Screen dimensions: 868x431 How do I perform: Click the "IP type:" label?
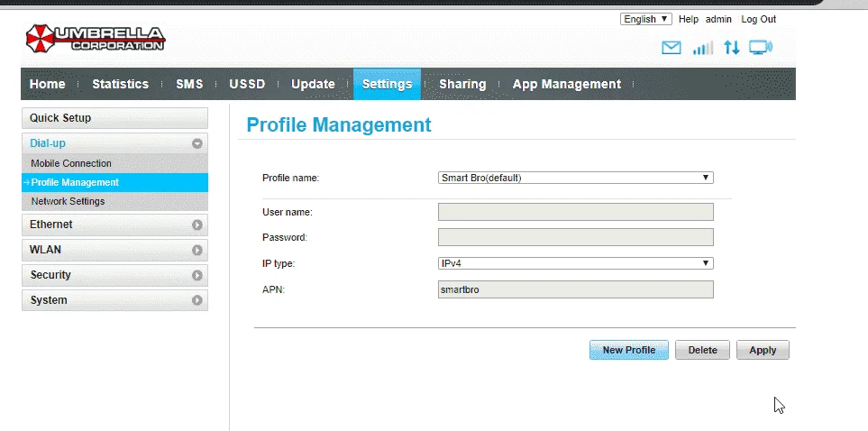click(279, 263)
